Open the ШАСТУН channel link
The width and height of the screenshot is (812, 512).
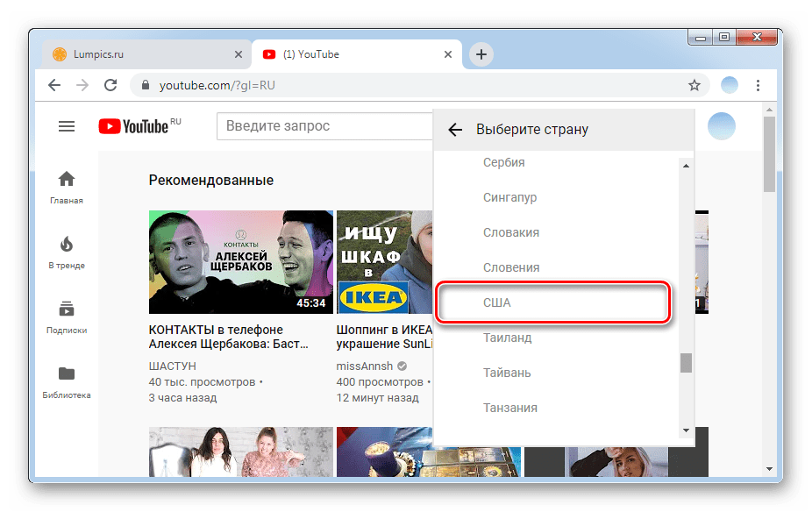[x=173, y=366]
